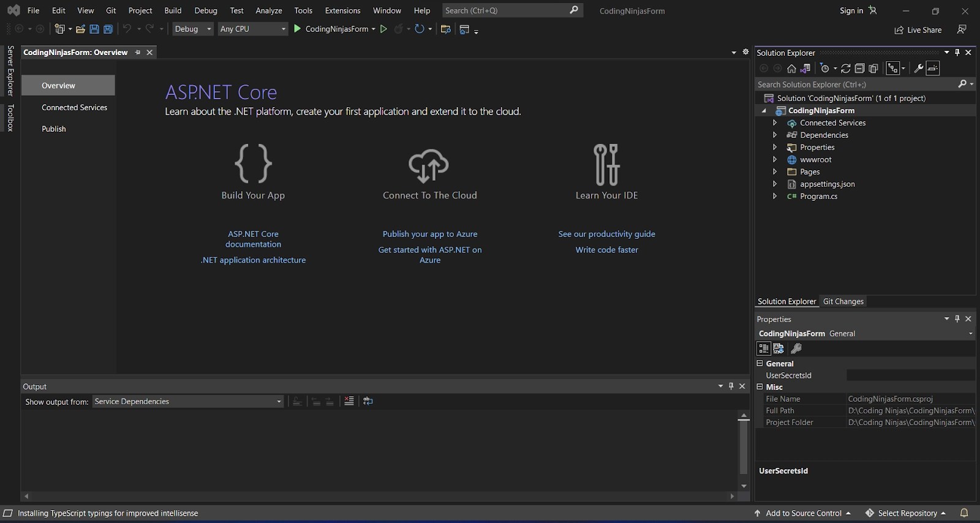Go to Solution Explorer Home icon
Screen dimensions: 980x523
(x=791, y=69)
